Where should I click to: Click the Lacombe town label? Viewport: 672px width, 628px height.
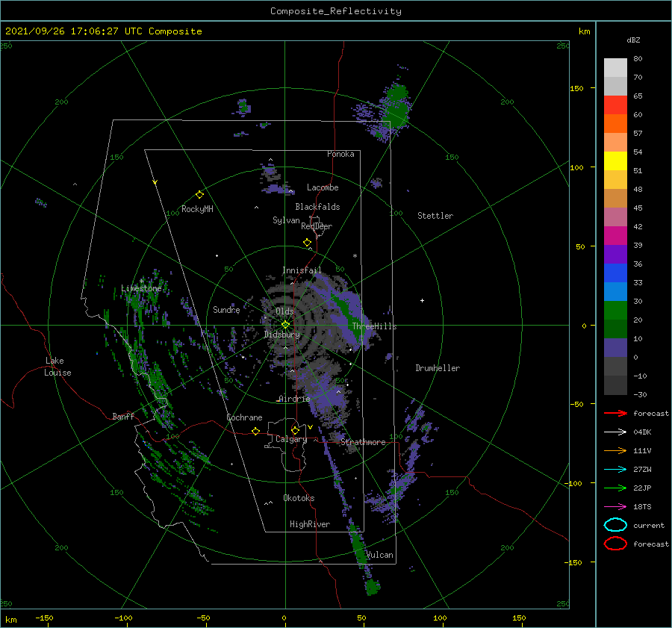[323, 187]
